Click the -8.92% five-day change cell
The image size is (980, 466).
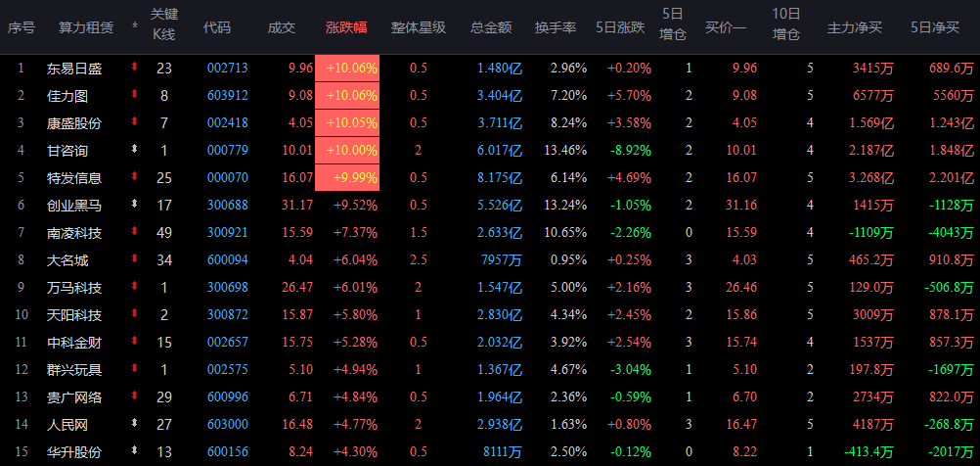(630, 151)
